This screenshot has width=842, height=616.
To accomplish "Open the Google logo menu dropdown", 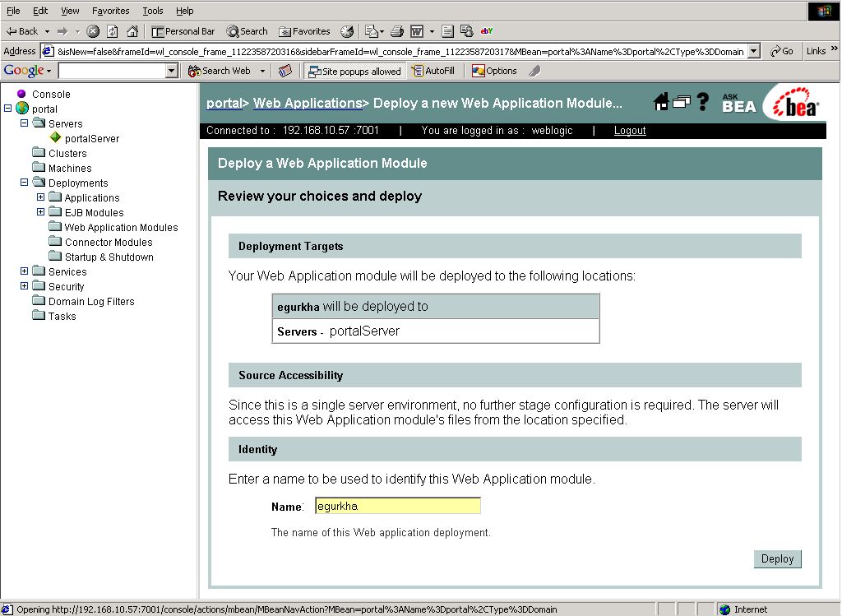I will point(49,71).
